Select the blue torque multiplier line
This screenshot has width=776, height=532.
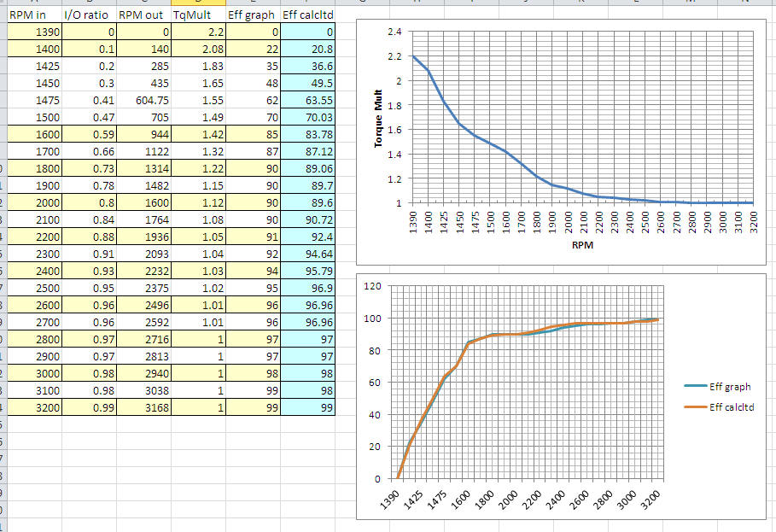click(505, 151)
